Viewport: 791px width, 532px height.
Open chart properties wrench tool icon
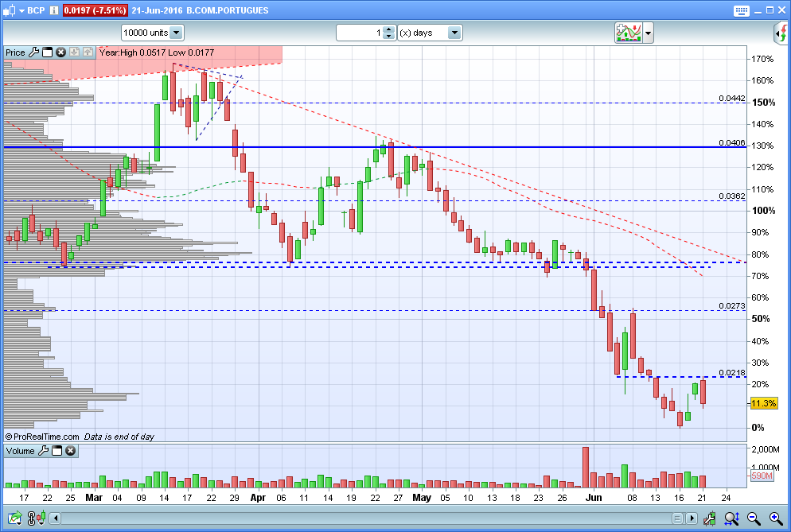[x=709, y=518]
